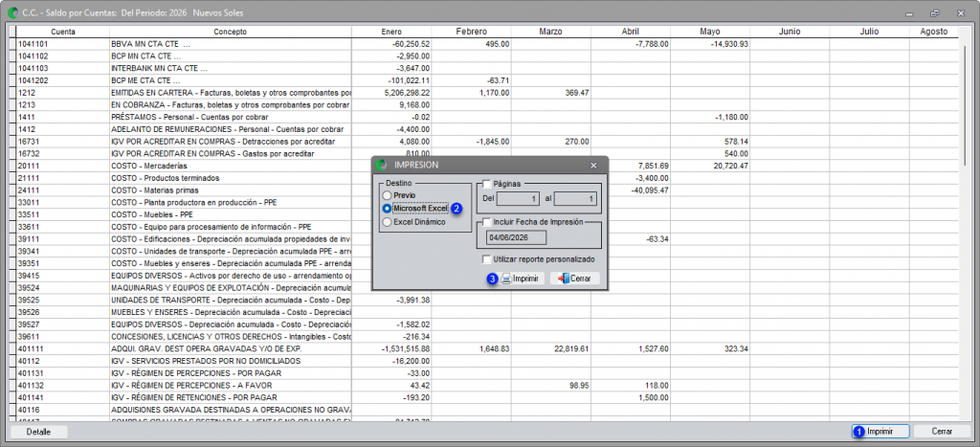This screenshot has height=447, width=980.
Task: Click the Enero value 5,206,298.22
Action: [391, 93]
